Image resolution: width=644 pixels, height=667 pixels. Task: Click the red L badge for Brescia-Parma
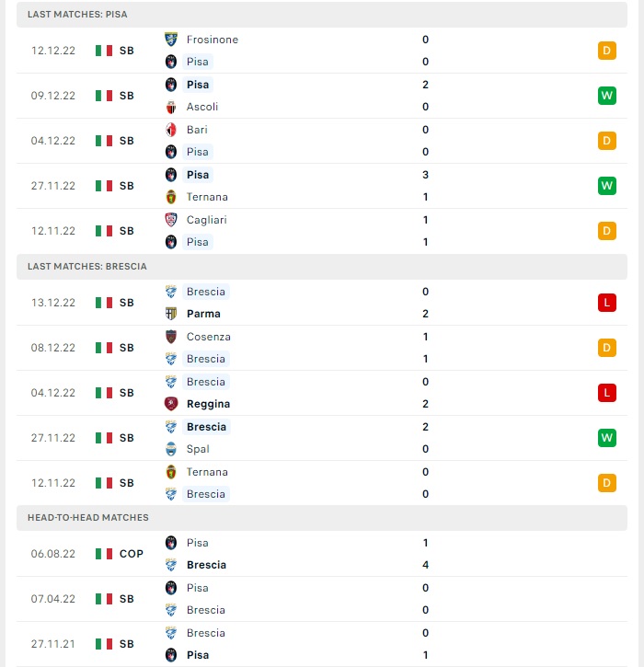[606, 303]
